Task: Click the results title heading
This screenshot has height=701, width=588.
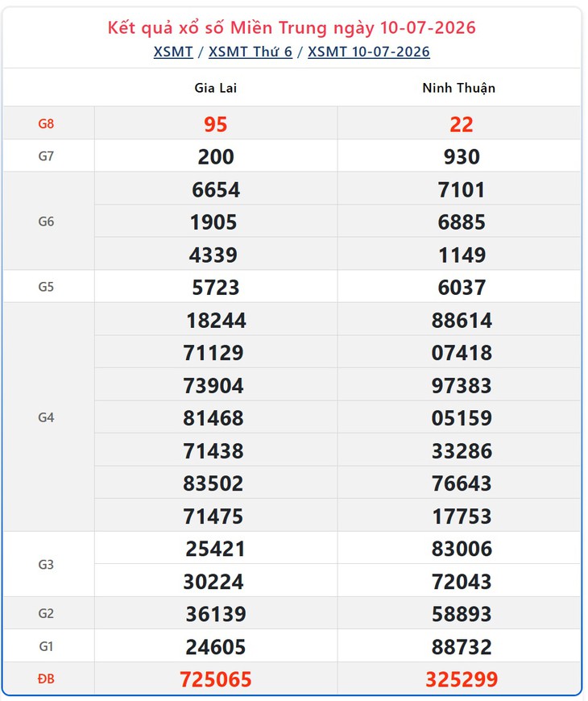Action: (x=292, y=27)
